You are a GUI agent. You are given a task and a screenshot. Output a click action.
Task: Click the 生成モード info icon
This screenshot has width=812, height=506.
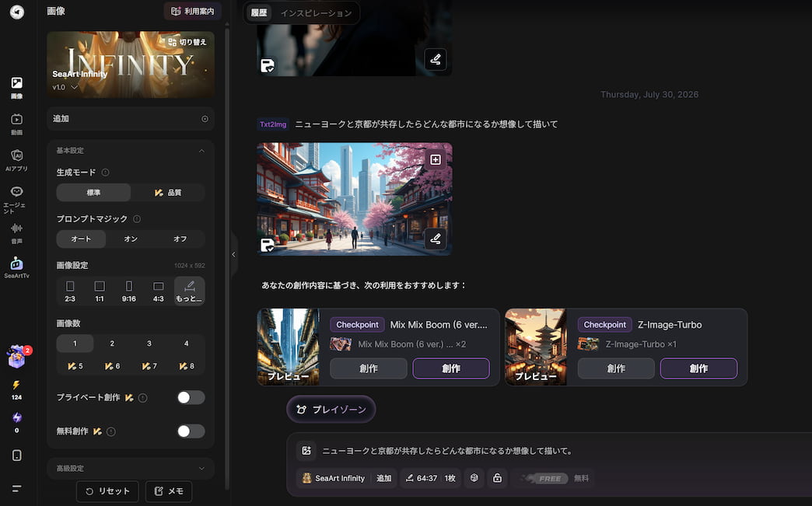[x=105, y=173]
